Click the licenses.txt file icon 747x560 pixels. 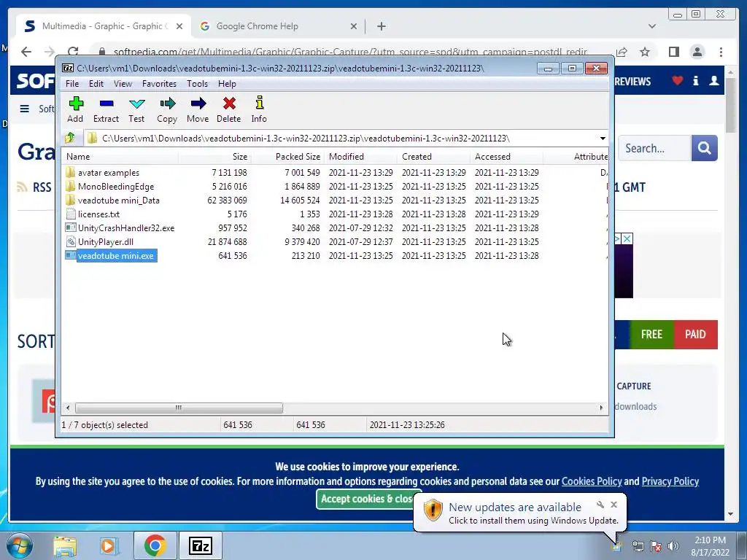[71, 214]
